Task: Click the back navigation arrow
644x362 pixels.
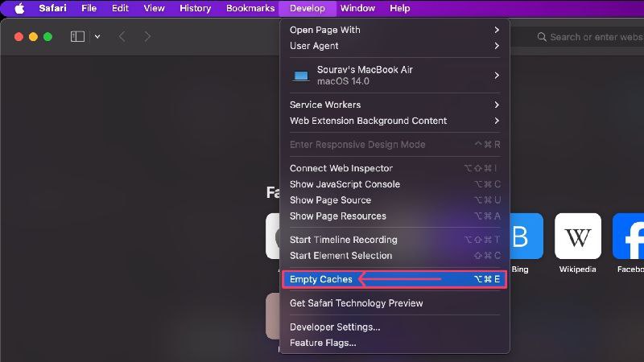Action: point(122,36)
